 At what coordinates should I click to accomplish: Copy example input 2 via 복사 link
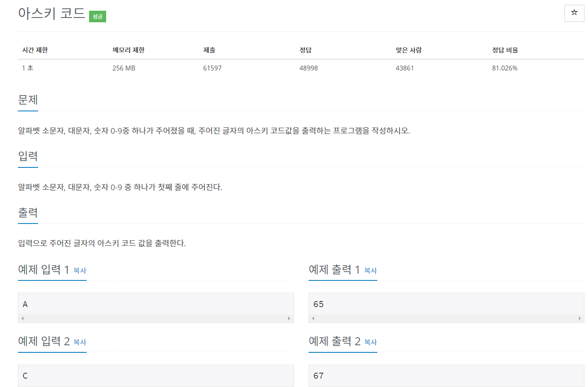(x=80, y=342)
